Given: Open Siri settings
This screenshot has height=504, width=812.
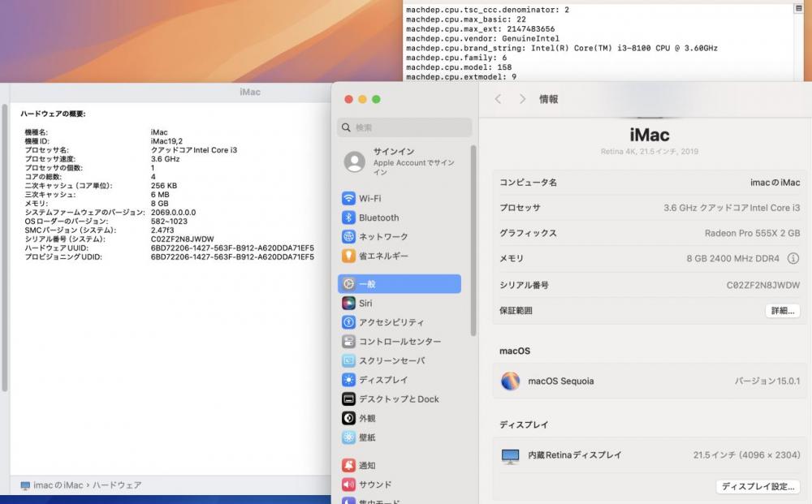Looking at the screenshot, I should click(x=365, y=304).
